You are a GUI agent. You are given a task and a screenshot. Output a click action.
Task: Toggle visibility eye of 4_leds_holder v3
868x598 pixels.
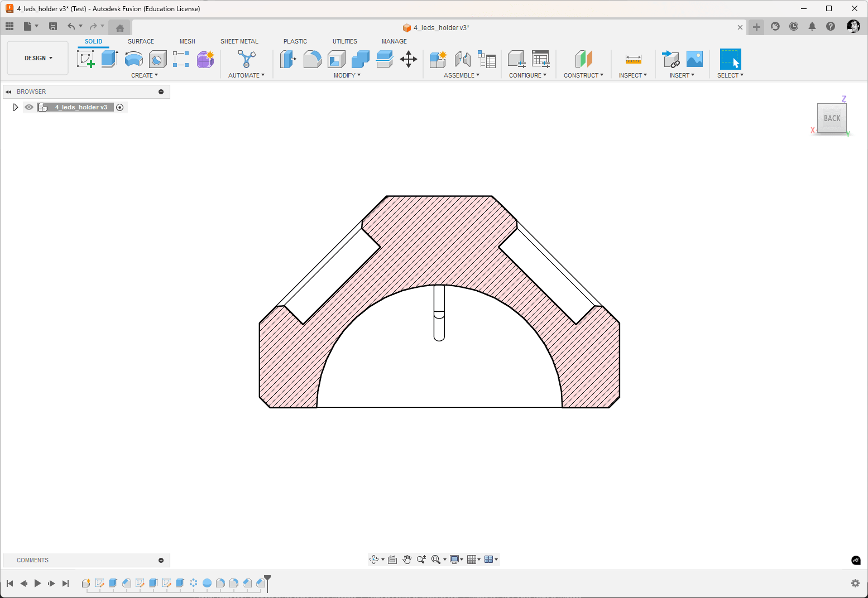point(29,107)
